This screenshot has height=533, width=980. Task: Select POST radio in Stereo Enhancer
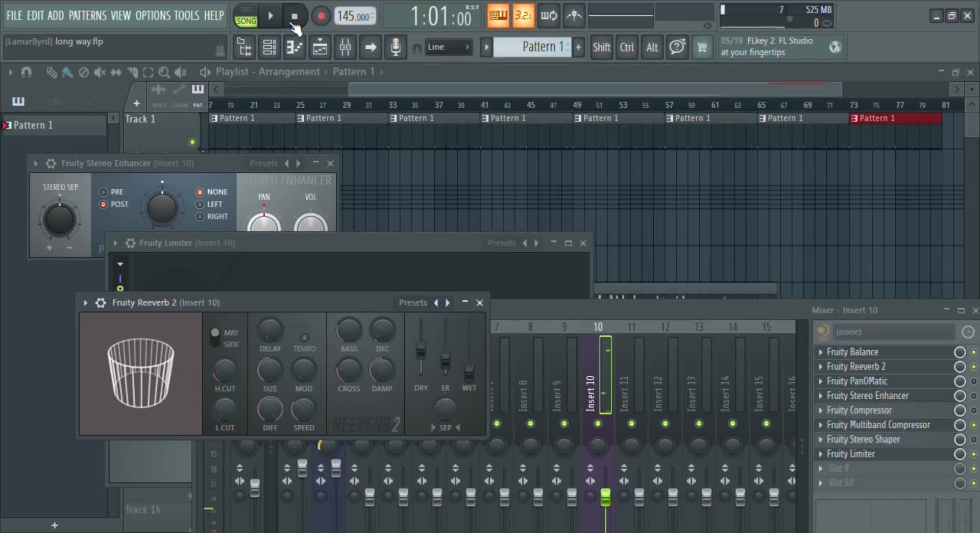click(104, 204)
